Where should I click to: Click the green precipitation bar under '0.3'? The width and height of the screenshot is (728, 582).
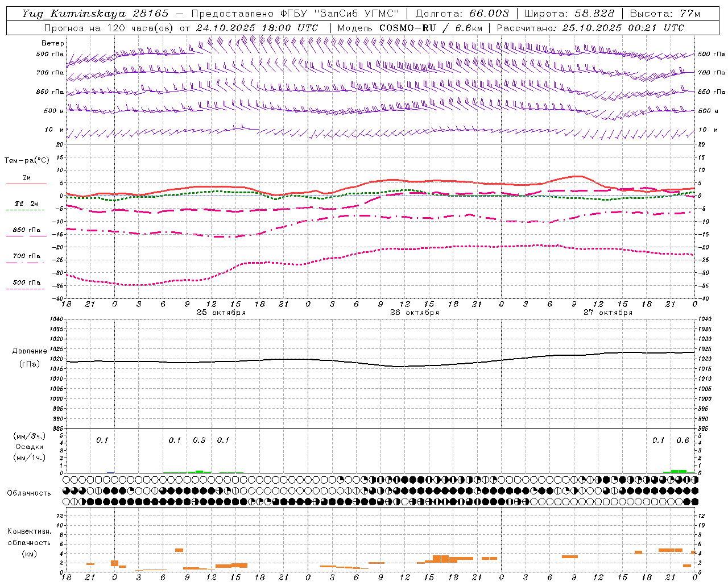[x=199, y=472]
